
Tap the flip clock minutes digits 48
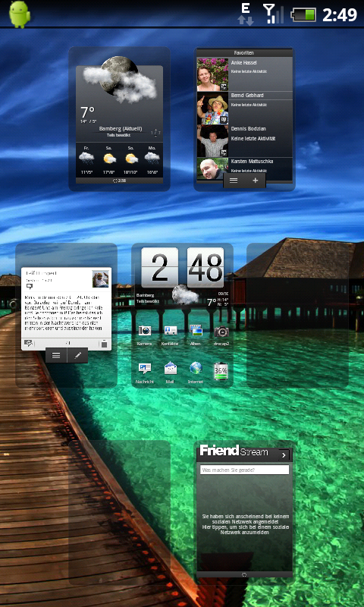pos(206,268)
